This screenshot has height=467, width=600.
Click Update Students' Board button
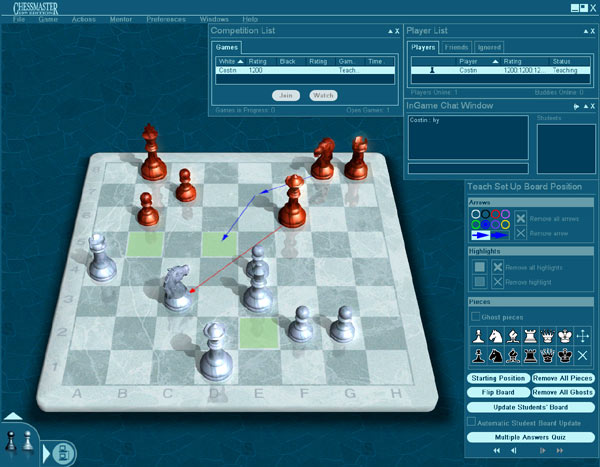coord(531,407)
